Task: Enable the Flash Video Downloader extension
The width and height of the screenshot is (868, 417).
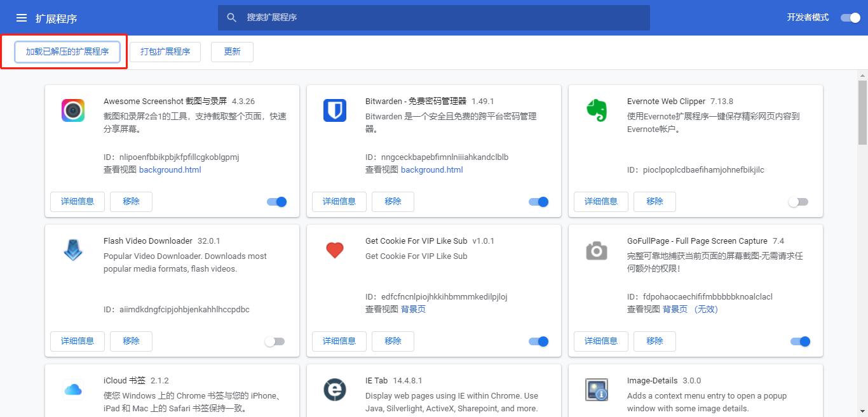Action: pos(275,341)
